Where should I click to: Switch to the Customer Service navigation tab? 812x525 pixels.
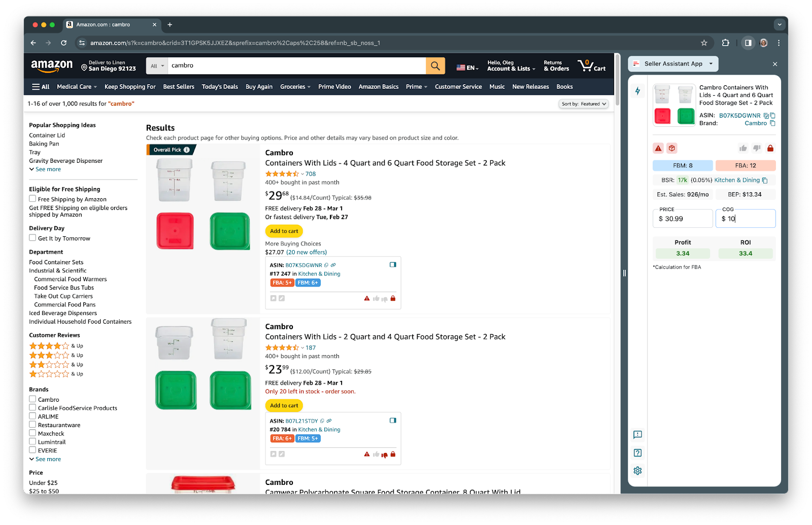point(458,86)
